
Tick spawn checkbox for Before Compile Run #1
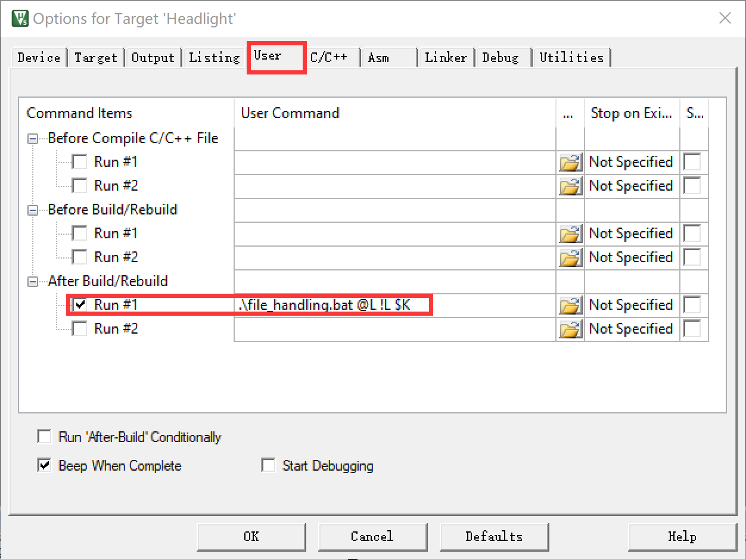click(x=692, y=162)
